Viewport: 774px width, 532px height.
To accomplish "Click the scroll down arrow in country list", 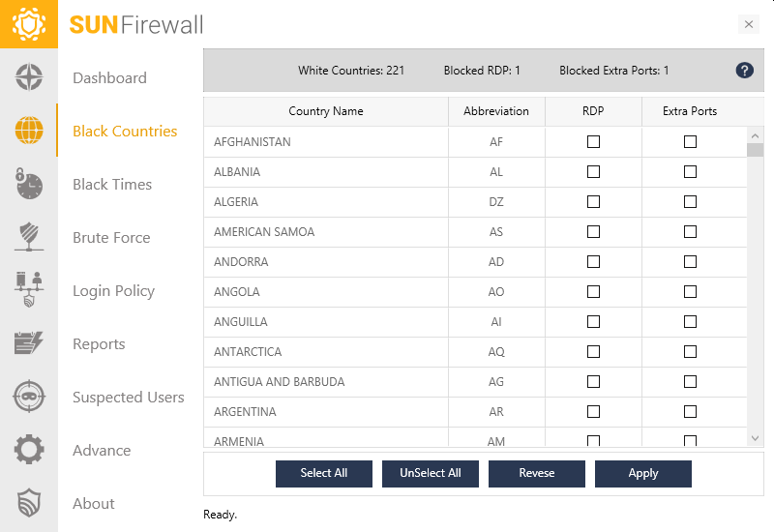I will [756, 438].
